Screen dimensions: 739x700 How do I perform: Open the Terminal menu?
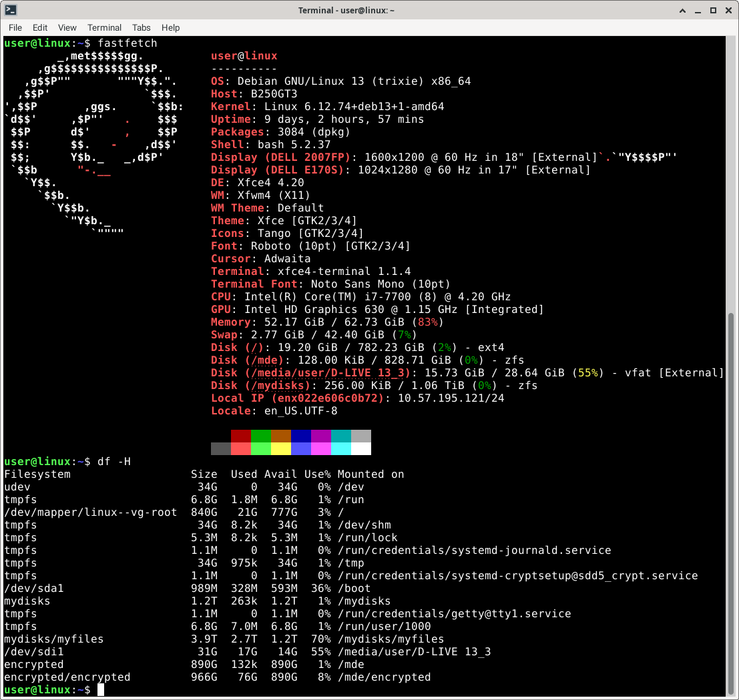tap(104, 28)
